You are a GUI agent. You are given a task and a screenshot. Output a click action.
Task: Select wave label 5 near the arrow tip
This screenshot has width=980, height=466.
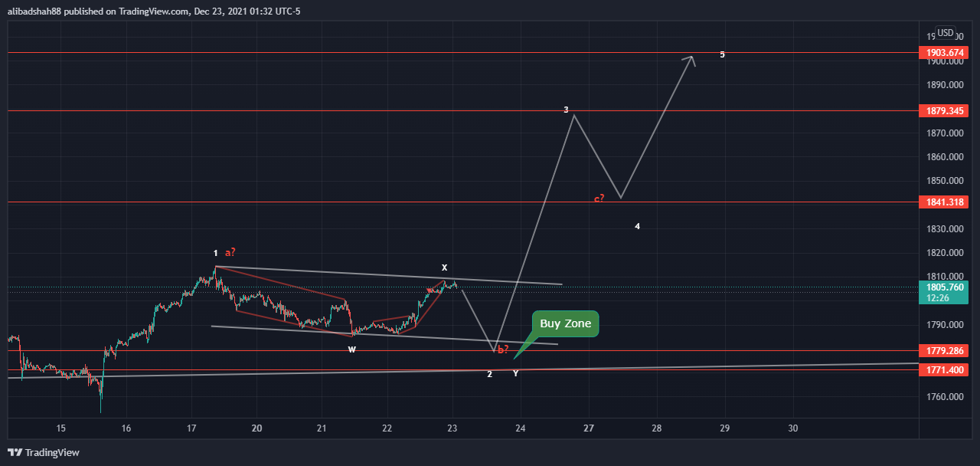click(722, 54)
